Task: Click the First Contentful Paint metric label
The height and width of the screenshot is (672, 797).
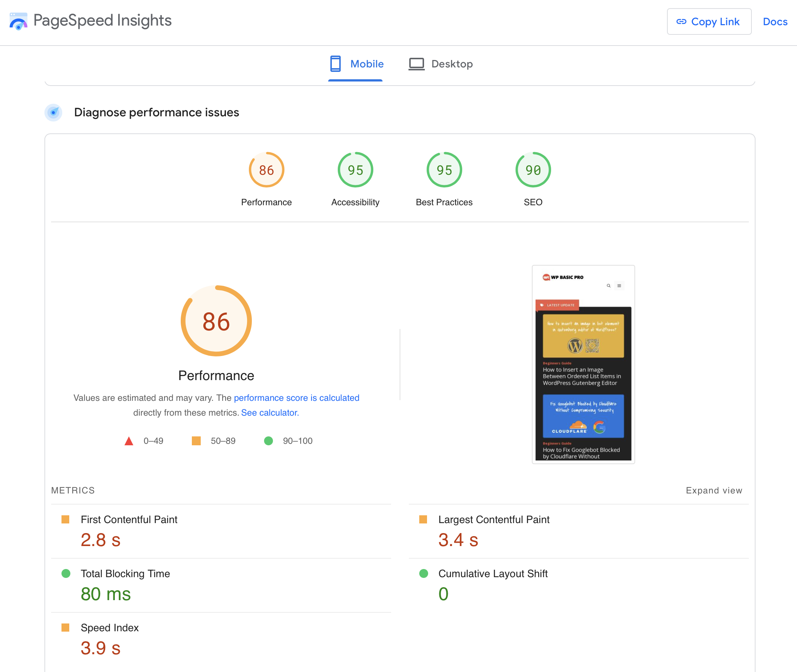Action: 129,520
